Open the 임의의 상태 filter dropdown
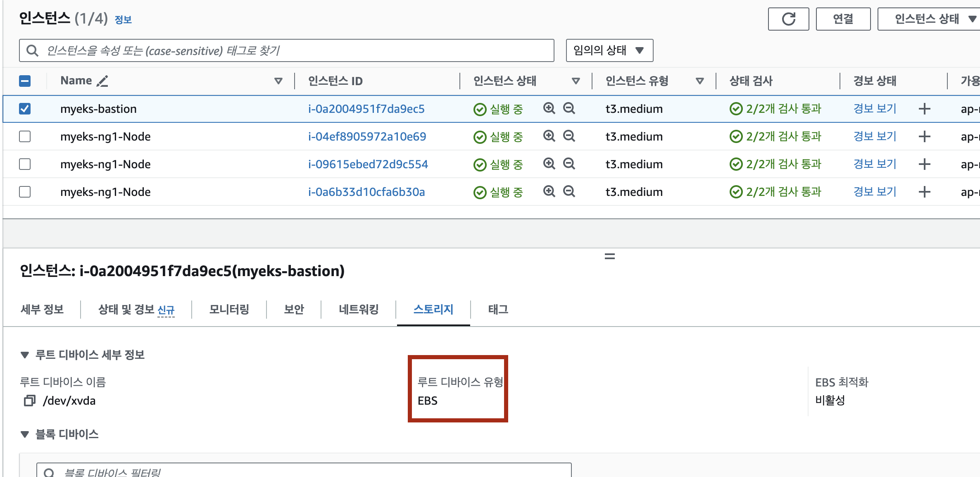Screen dimensions: 980x477 609,50
